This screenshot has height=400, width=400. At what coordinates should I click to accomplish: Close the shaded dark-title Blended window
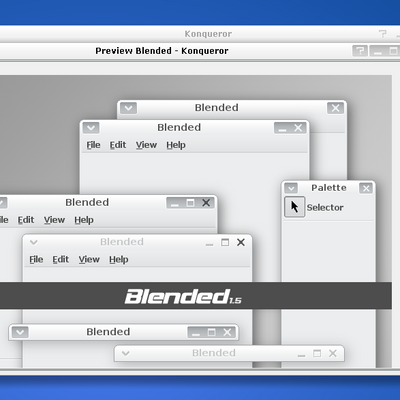point(227,332)
